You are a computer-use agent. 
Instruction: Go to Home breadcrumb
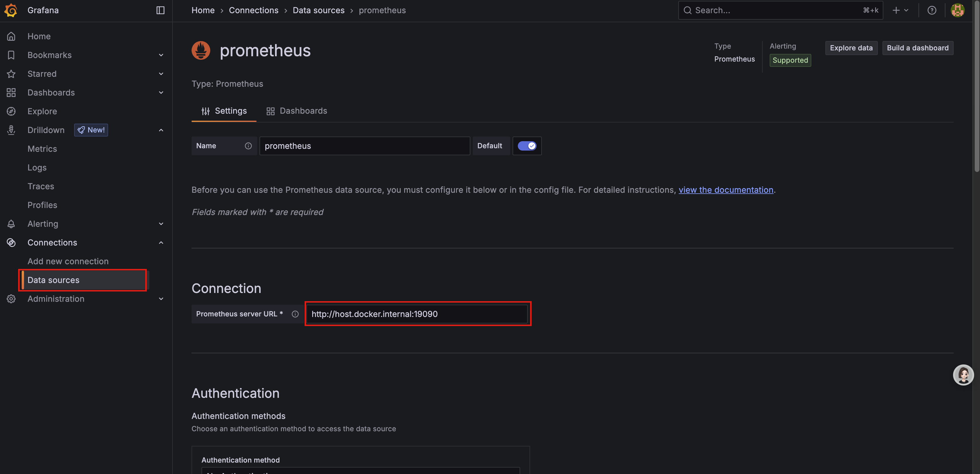click(x=203, y=10)
